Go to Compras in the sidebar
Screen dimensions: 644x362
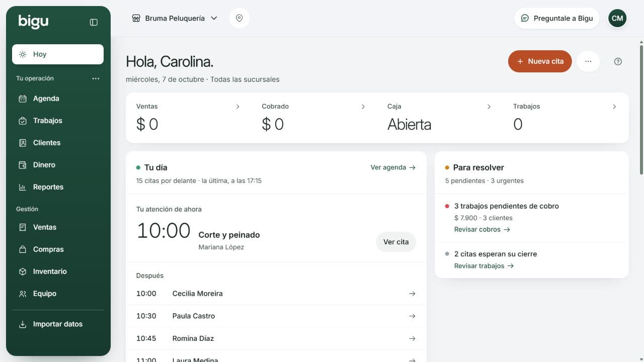58,249
